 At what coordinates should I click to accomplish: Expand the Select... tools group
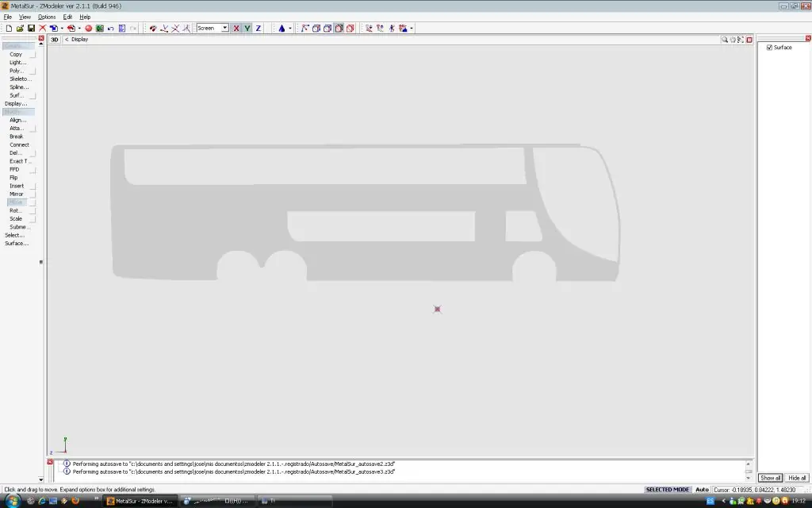[14, 235]
